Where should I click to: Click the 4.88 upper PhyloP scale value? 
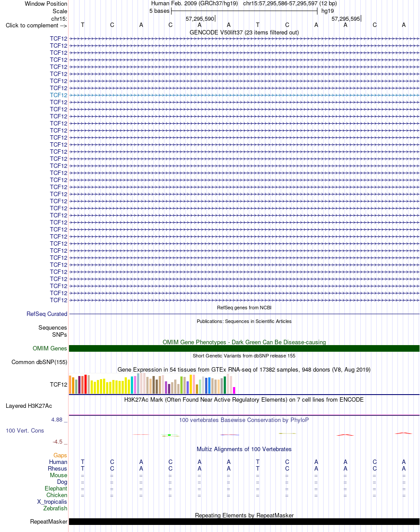[59, 420]
